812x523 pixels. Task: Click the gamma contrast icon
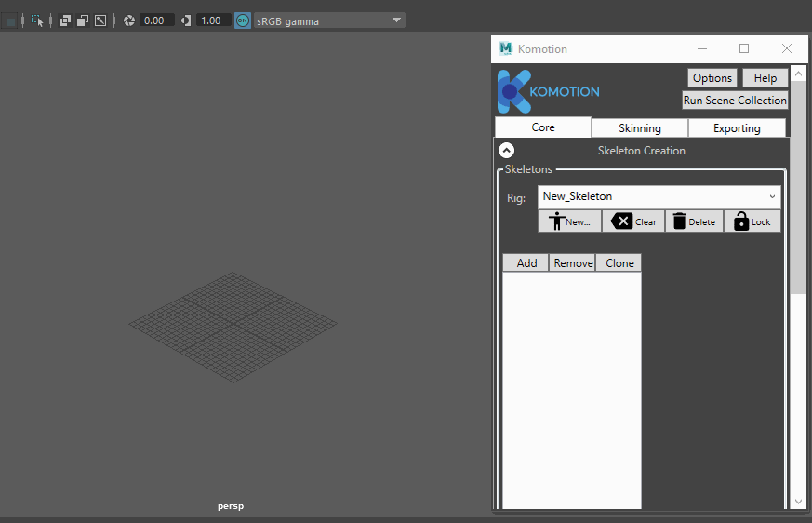tap(186, 20)
